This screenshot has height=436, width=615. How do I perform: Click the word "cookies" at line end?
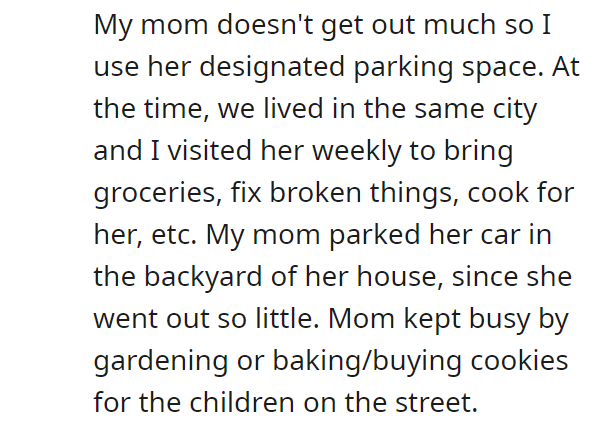tap(519, 360)
